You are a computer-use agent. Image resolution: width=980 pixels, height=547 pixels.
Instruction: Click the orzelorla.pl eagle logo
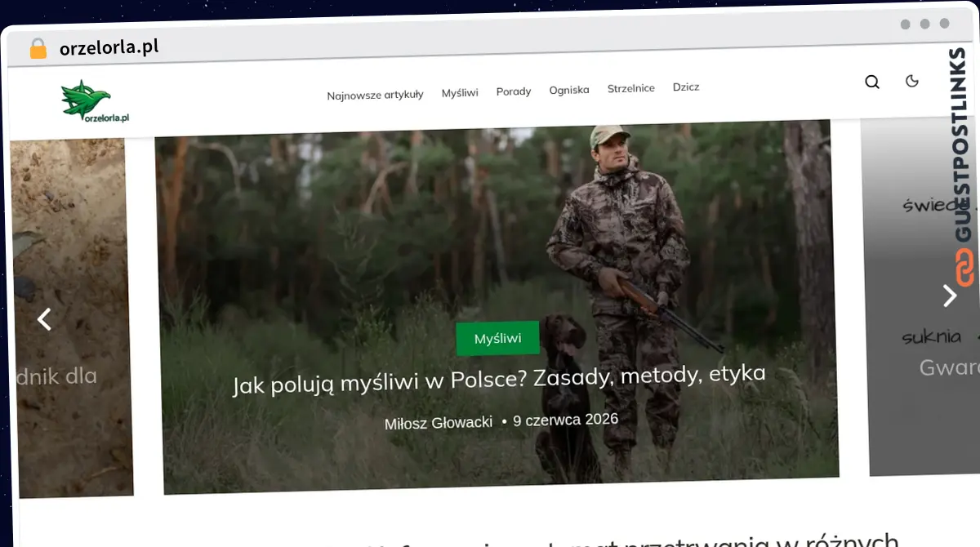pos(96,103)
